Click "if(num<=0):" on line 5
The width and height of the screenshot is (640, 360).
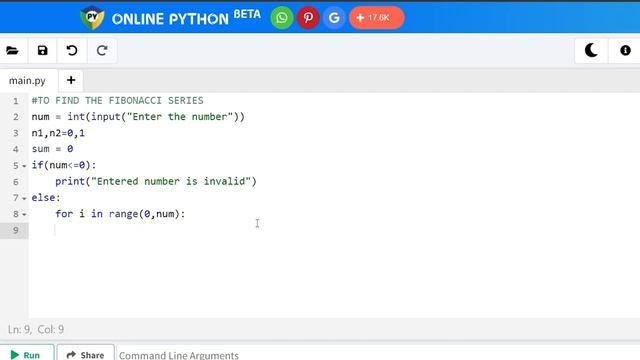pos(64,165)
